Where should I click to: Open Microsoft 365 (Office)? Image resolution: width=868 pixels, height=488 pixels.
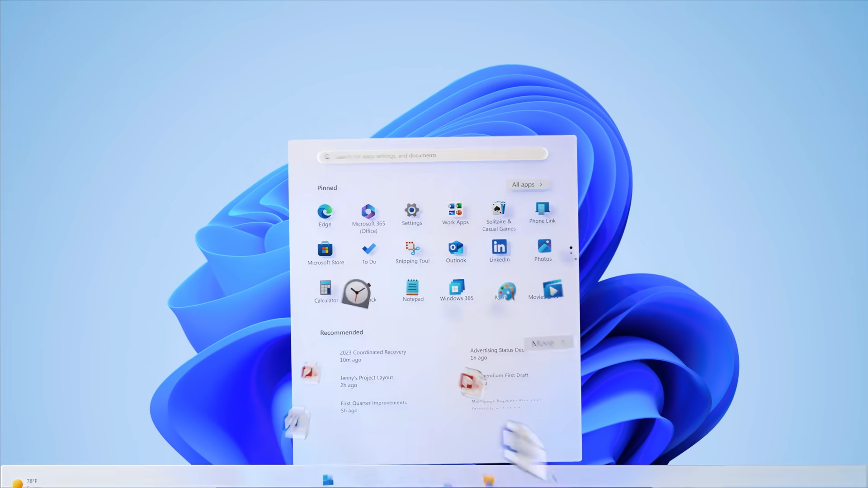[x=368, y=211]
